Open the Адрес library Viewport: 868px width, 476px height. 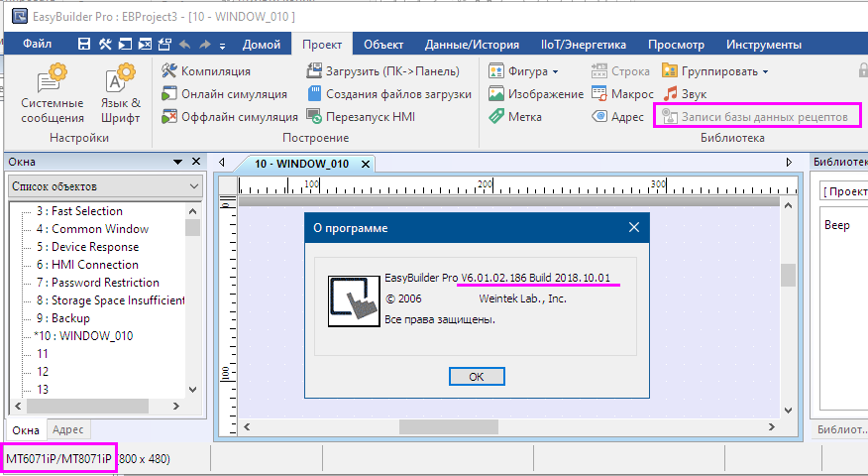point(617,117)
